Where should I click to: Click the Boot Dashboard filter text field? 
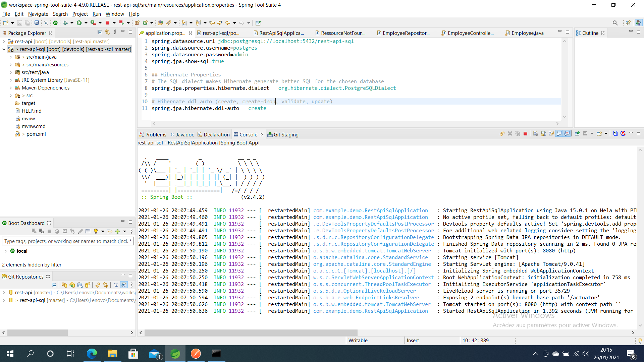pos(68,241)
